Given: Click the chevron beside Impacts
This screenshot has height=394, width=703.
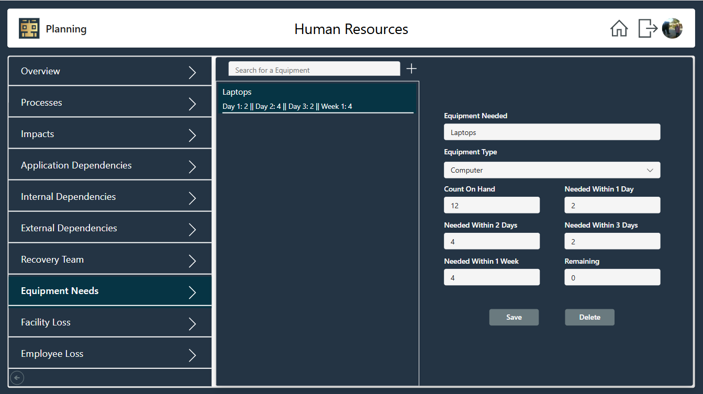Looking at the screenshot, I should (x=192, y=135).
